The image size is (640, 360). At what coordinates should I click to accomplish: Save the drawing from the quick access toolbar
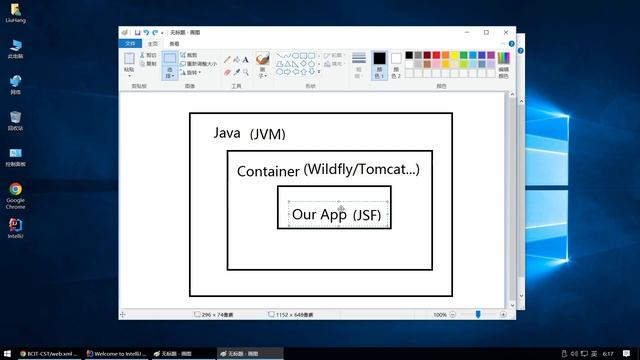pos(138,33)
